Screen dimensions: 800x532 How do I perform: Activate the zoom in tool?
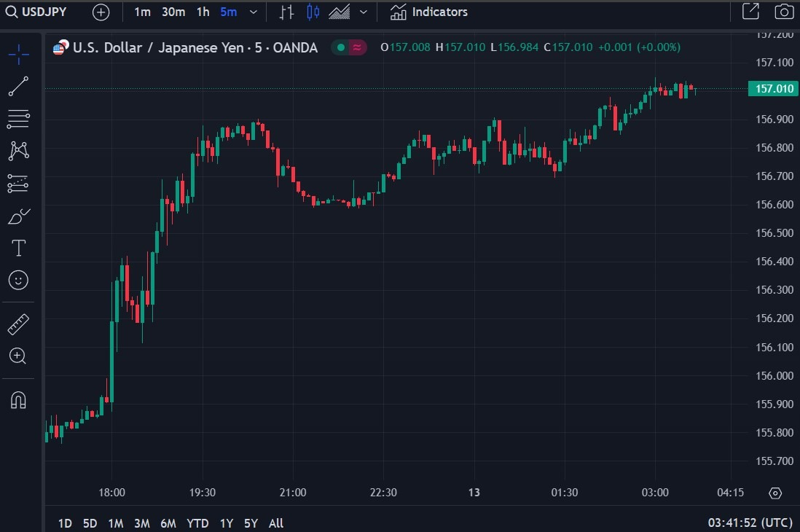point(18,356)
